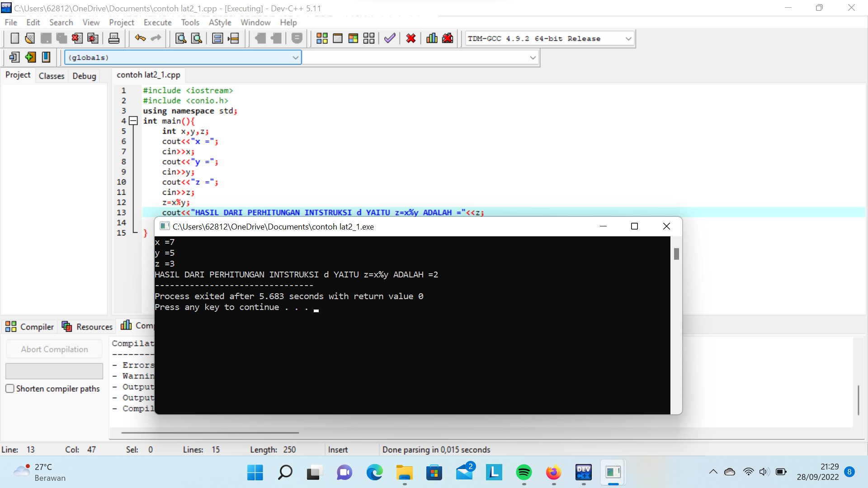Open Firefox from the taskbar

pyautogui.click(x=554, y=473)
